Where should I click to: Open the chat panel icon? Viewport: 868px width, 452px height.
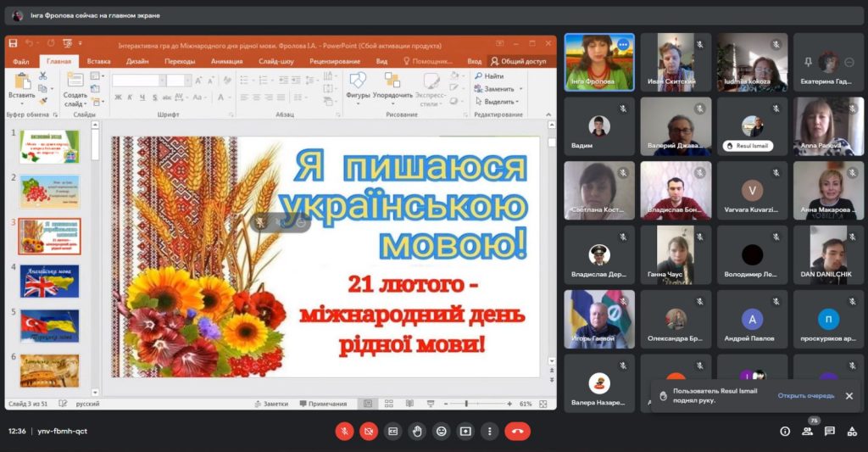[829, 431]
